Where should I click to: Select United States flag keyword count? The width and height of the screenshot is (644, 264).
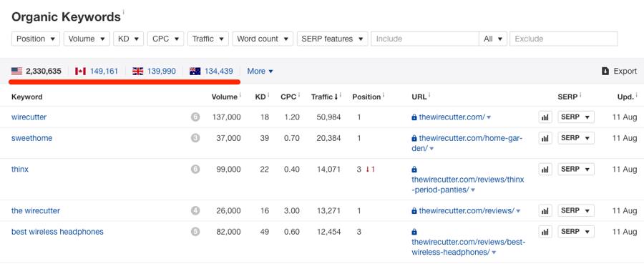pyautogui.click(x=36, y=72)
